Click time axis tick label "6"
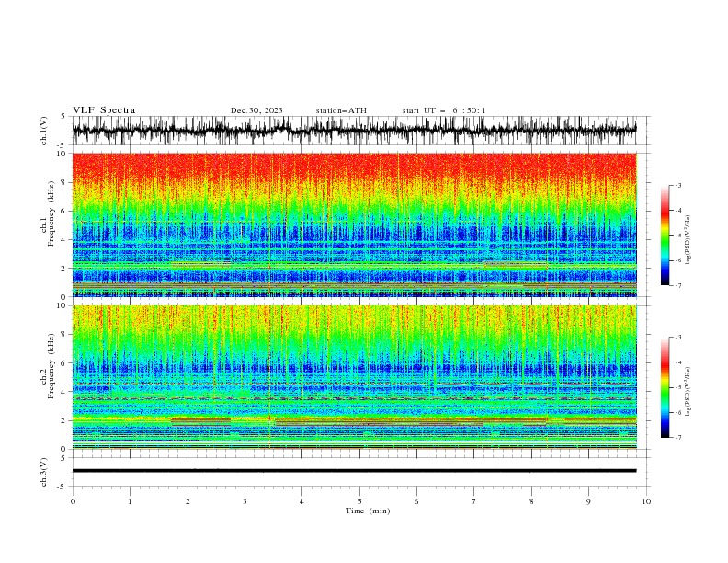The image size is (728, 563). pyautogui.click(x=416, y=501)
